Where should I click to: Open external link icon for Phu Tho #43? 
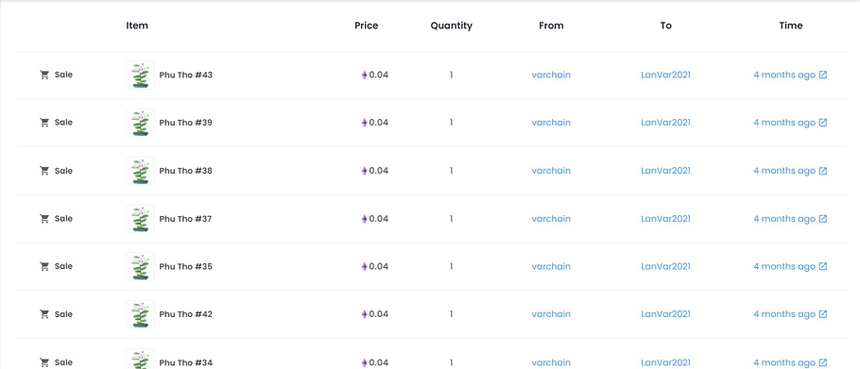click(x=823, y=75)
